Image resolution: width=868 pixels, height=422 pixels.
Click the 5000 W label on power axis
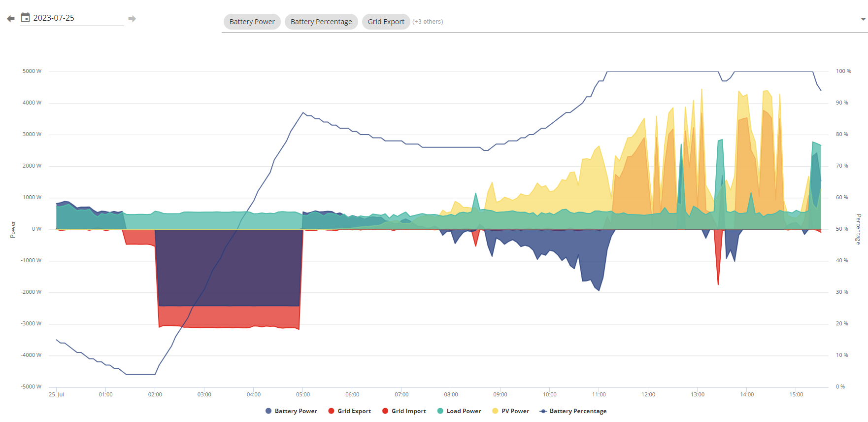pos(32,71)
